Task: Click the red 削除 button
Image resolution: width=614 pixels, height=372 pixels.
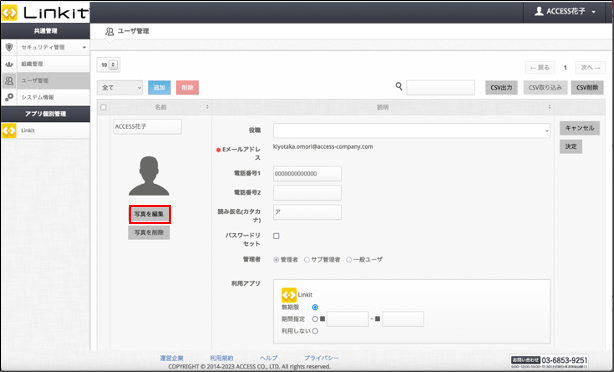Action: tap(188, 88)
